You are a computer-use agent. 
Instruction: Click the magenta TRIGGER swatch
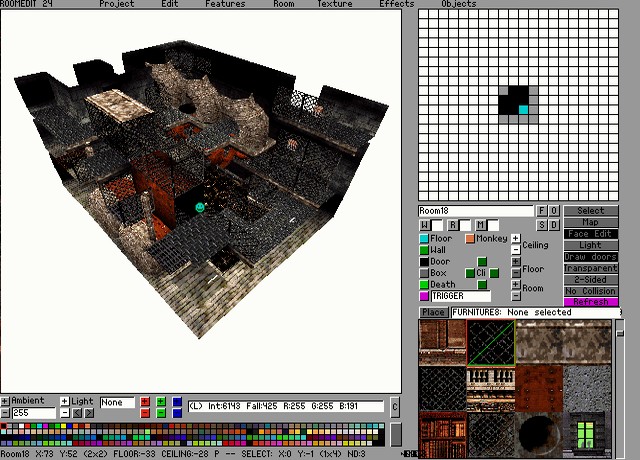tap(423, 296)
